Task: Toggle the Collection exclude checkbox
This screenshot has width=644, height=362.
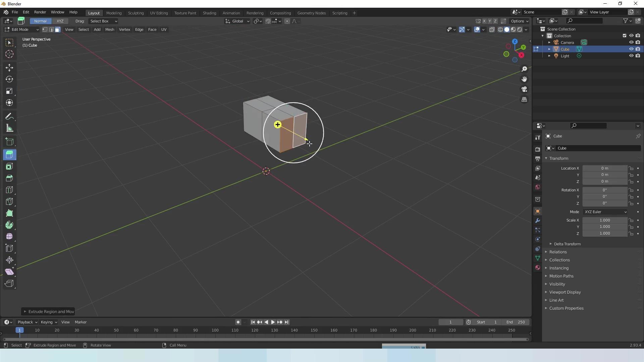Action: 624,36
